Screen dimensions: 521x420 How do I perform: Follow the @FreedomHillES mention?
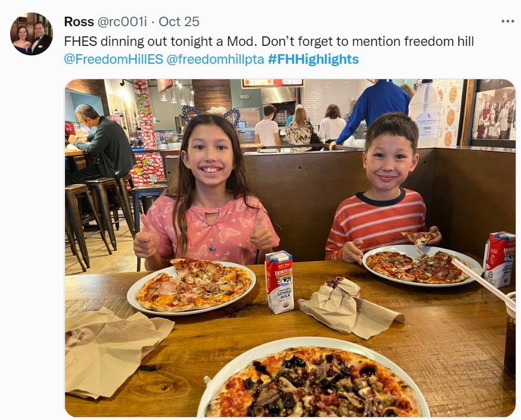coord(113,59)
